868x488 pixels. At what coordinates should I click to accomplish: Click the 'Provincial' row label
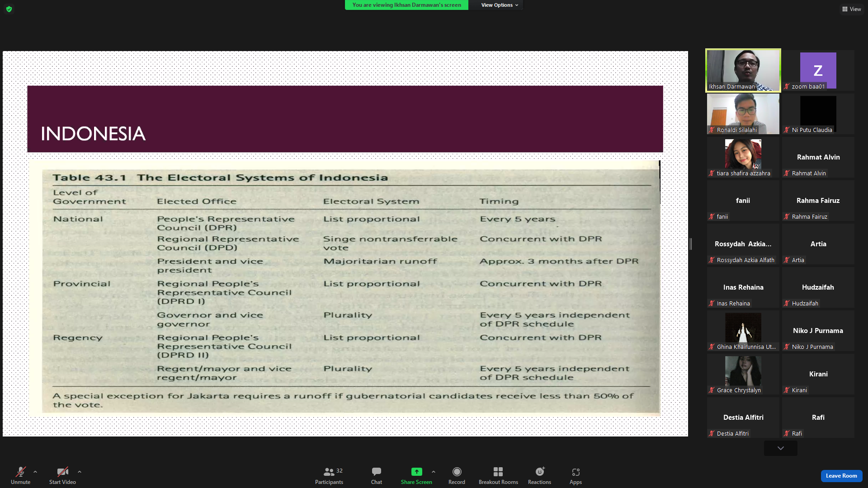pyautogui.click(x=82, y=284)
